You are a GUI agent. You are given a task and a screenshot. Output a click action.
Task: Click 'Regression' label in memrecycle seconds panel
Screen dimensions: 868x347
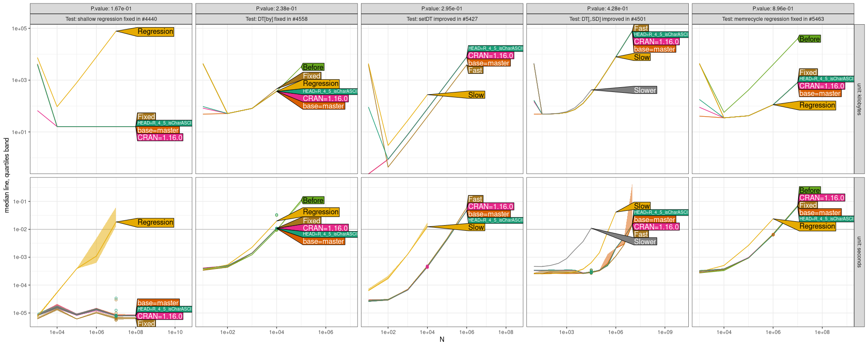(x=817, y=226)
